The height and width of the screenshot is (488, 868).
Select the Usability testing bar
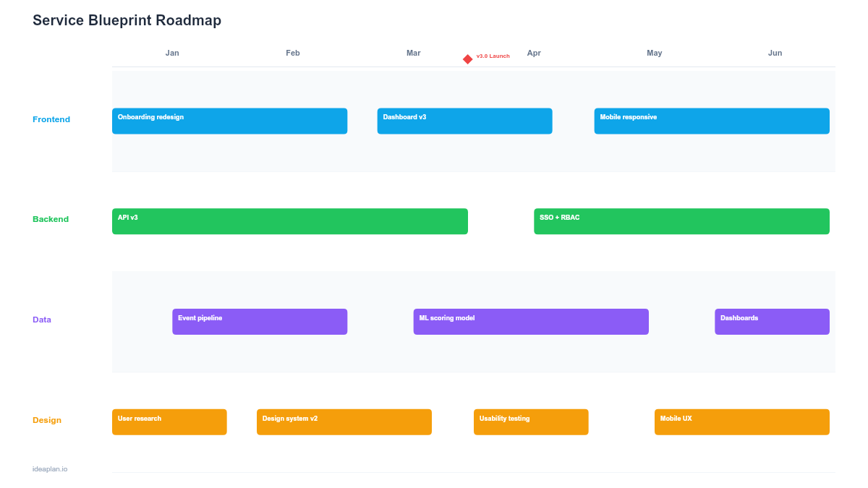click(x=531, y=421)
